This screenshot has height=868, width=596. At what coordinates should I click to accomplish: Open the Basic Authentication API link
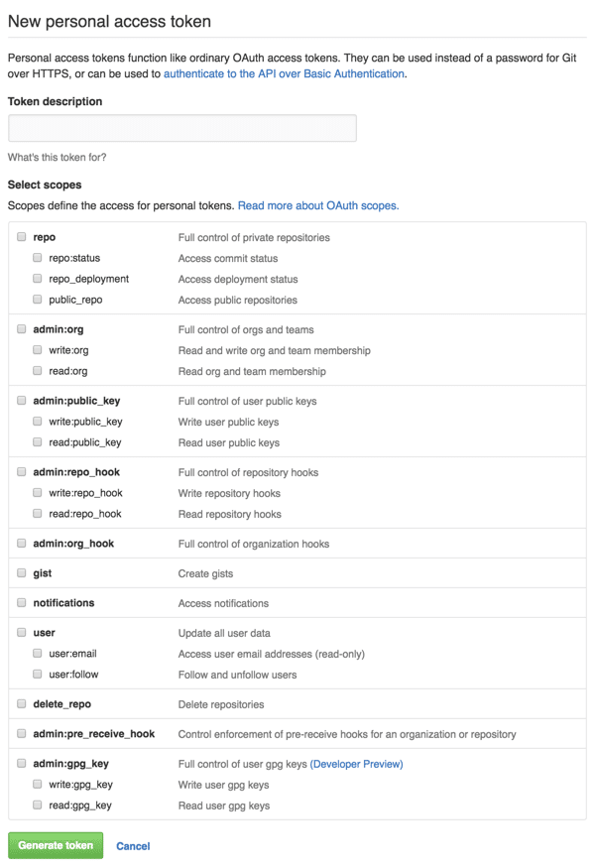point(284,73)
